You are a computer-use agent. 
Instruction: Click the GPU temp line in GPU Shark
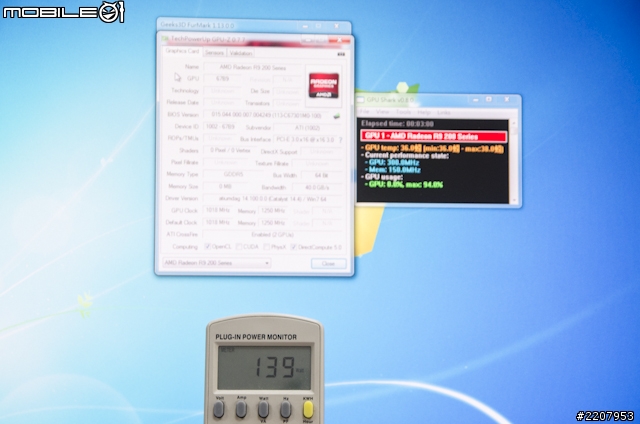(x=432, y=149)
